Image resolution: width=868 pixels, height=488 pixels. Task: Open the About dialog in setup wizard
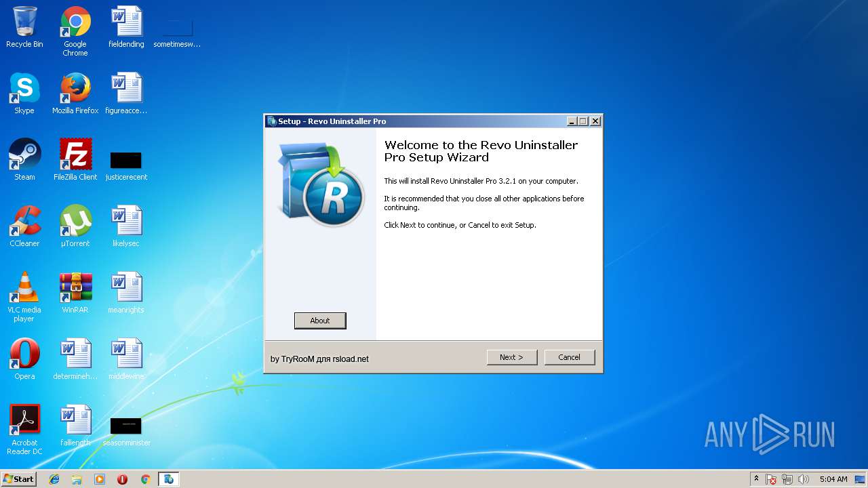pyautogui.click(x=320, y=321)
